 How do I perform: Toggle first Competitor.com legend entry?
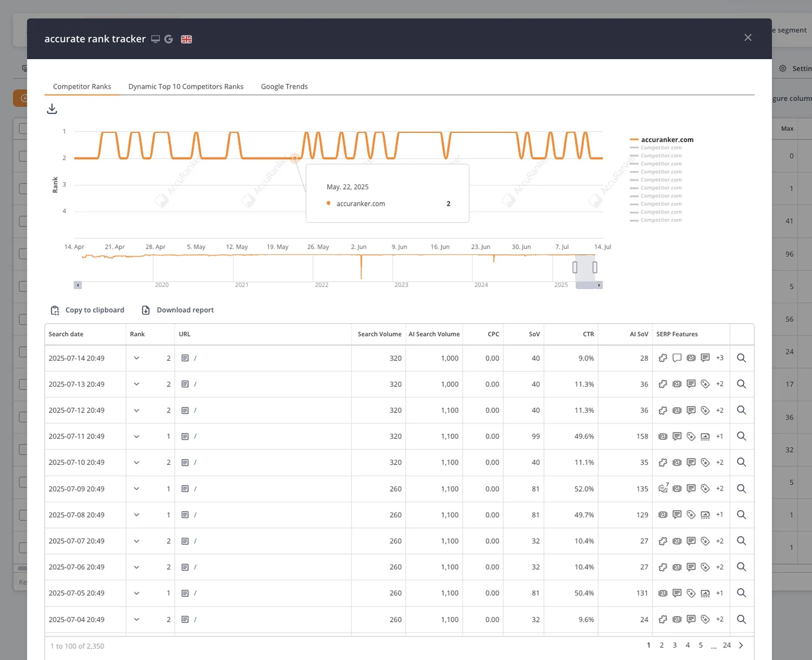point(661,148)
